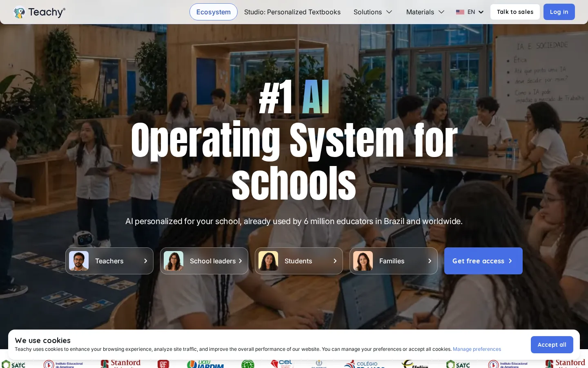Click the language chevron beside EN
Viewport: 588px width, 368px height.
481,12
